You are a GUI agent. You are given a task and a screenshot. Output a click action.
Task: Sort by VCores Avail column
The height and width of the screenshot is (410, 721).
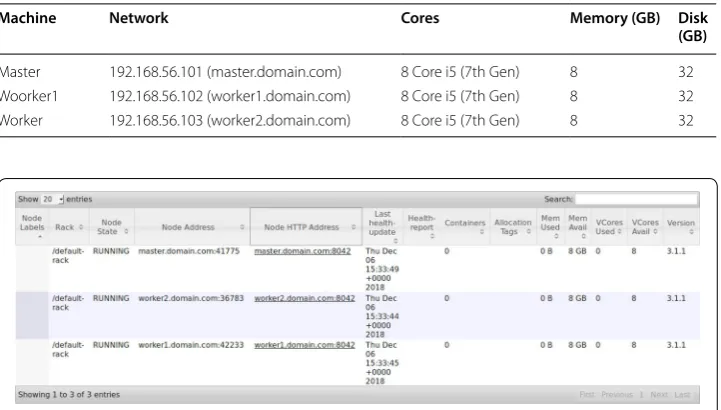pyautogui.click(x=645, y=227)
